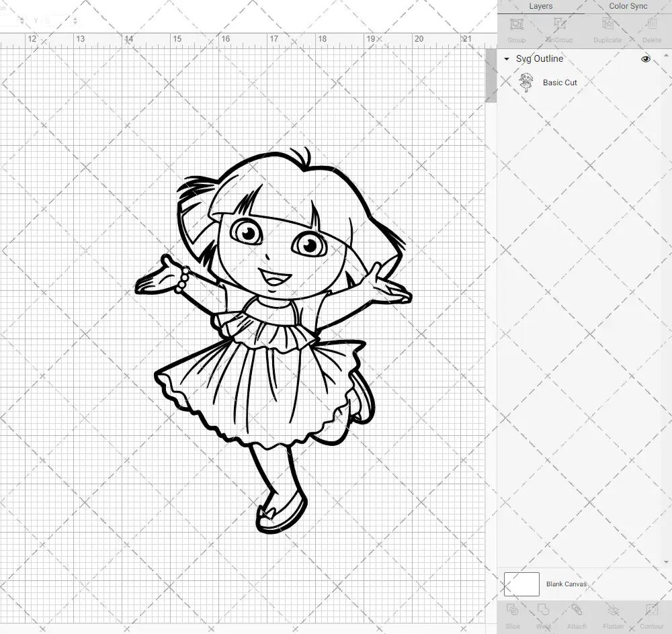Open the Blank Canvas color swatch
672x634 pixels.
click(521, 584)
